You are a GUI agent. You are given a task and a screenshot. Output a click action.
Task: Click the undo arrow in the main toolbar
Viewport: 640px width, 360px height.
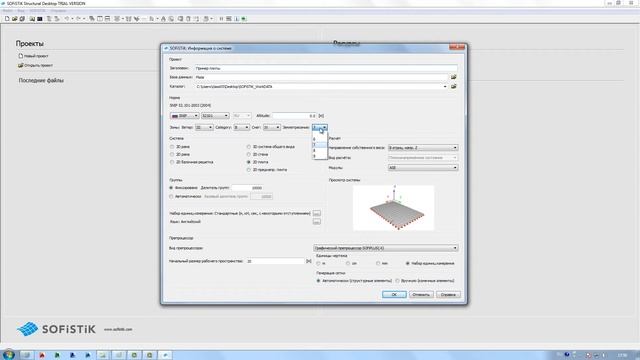pos(67,19)
